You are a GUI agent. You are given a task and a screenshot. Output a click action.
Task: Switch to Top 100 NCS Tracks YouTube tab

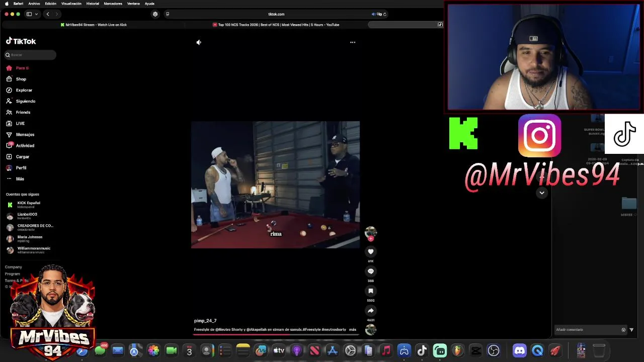point(276,25)
